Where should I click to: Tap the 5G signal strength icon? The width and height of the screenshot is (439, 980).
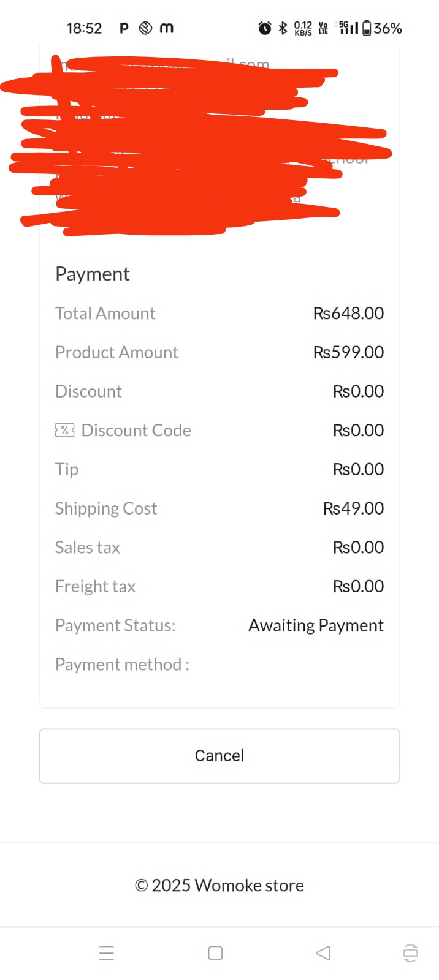348,28
